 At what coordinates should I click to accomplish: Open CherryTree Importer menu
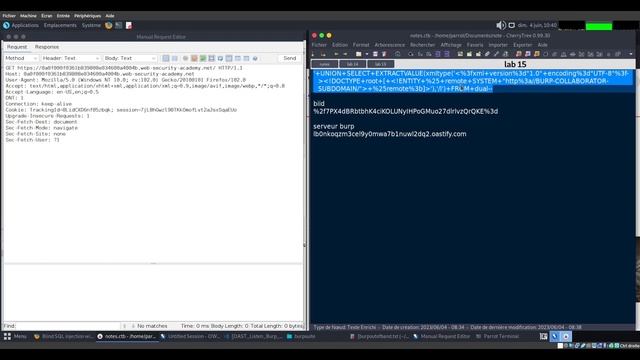[x=498, y=45]
